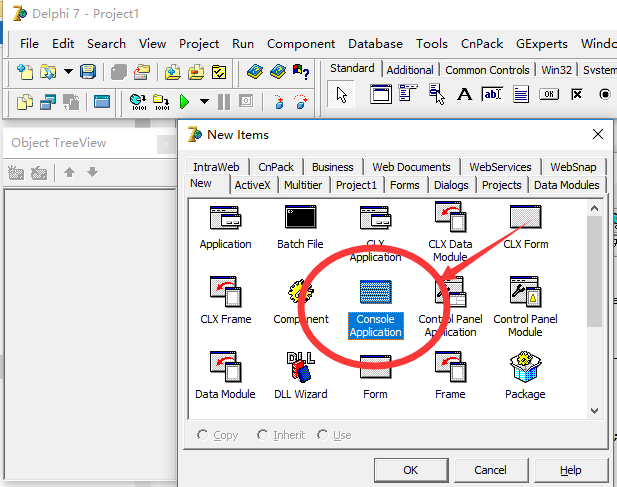Switch to the Additional palette tab
This screenshot has width=617, height=487.
pos(410,70)
